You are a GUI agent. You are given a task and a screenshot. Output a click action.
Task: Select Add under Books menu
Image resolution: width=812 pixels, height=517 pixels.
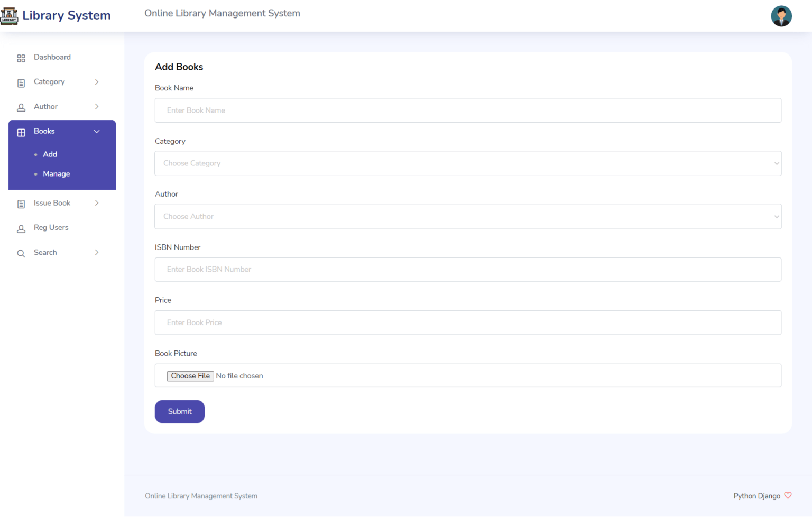click(x=50, y=154)
